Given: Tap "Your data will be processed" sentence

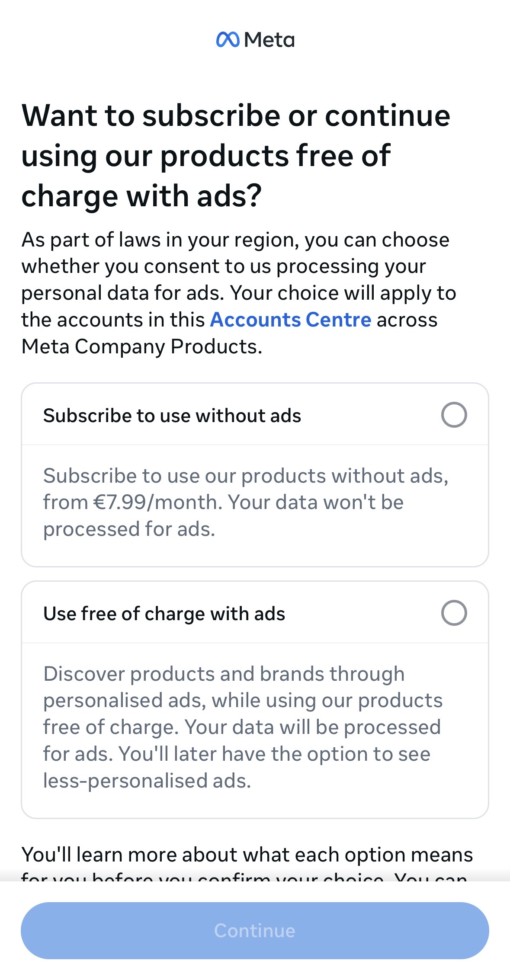Looking at the screenshot, I should click(312, 727).
